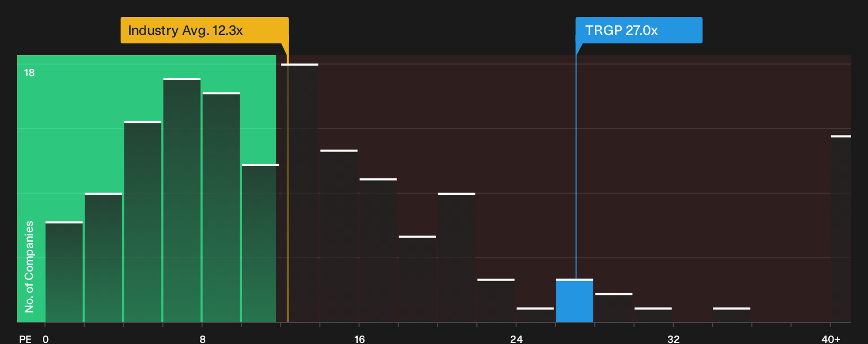Click the 32 tick label on PE axis

click(673, 339)
